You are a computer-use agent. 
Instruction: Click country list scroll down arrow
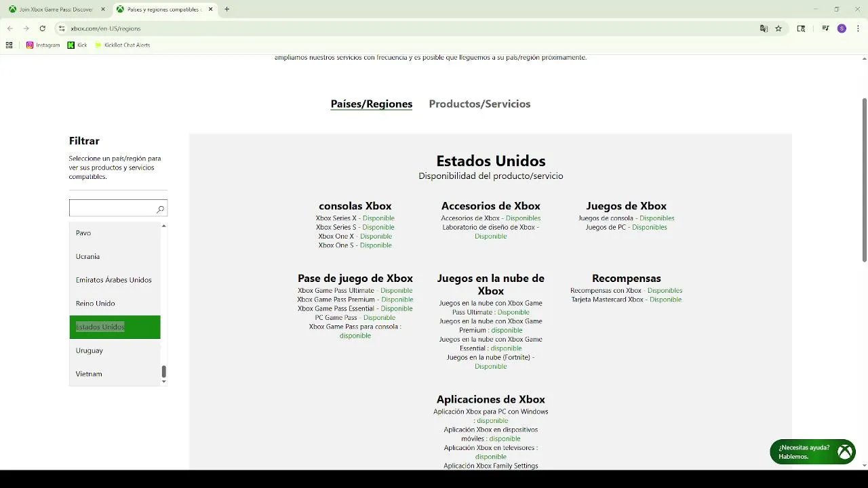163,382
